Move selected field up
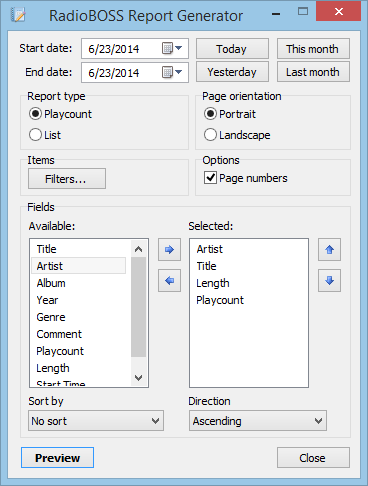Image resolution: width=368 pixels, height=486 pixels. click(329, 249)
